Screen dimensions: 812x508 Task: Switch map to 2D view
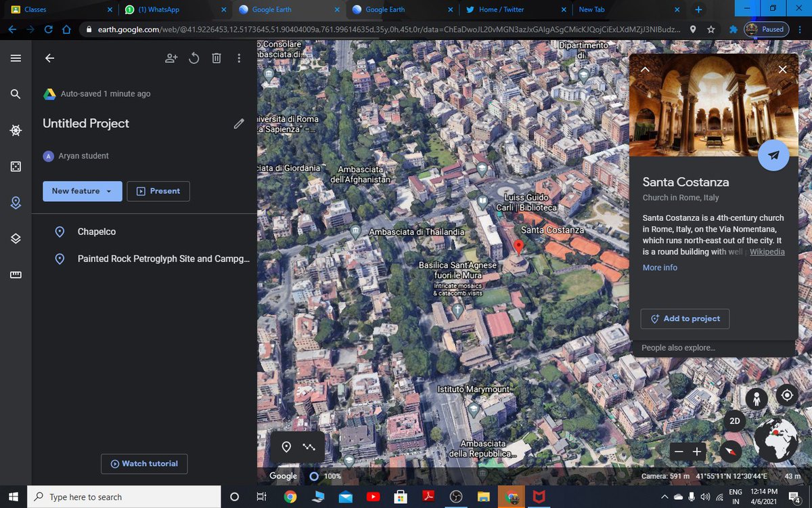[x=734, y=421]
